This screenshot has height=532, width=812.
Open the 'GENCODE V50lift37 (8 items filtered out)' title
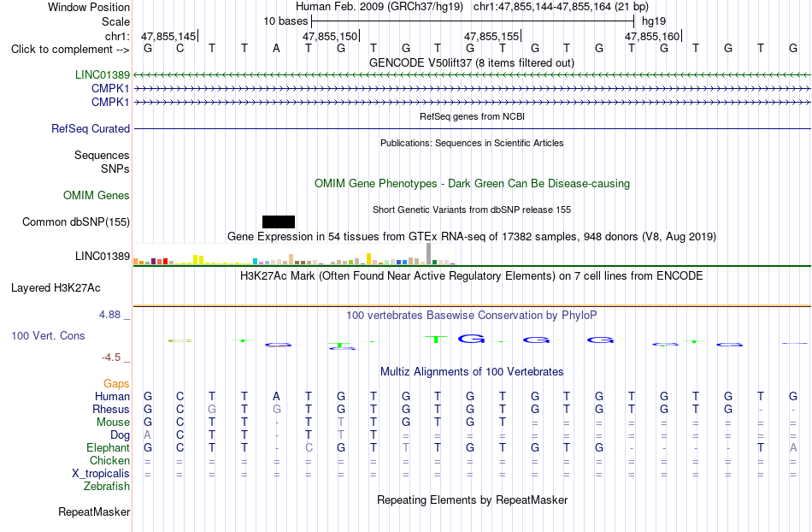[472, 62]
